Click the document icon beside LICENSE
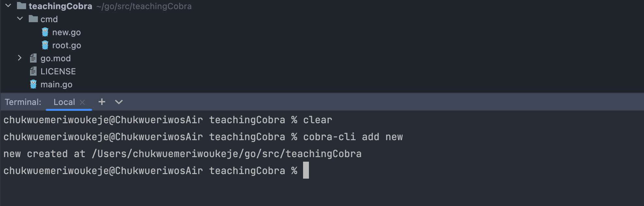644x206 pixels. pyautogui.click(x=33, y=71)
